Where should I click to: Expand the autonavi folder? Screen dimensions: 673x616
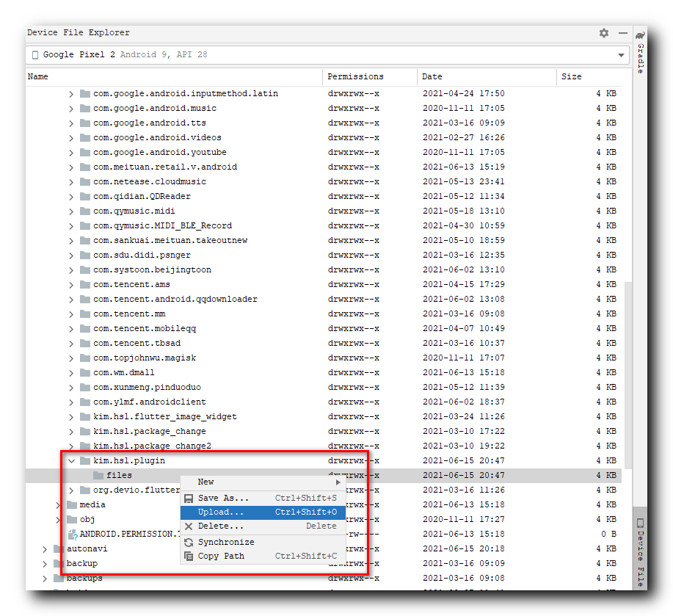coord(45,549)
